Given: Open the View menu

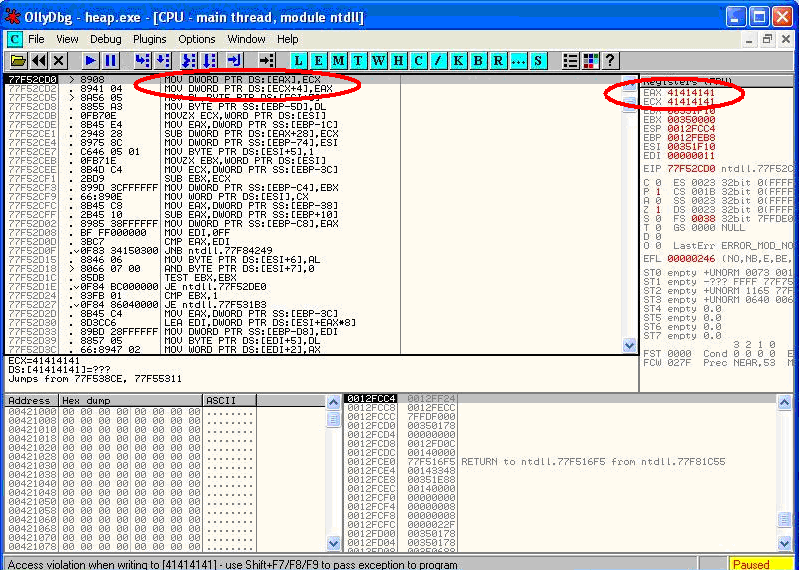Looking at the screenshot, I should pyautogui.click(x=67, y=39).
